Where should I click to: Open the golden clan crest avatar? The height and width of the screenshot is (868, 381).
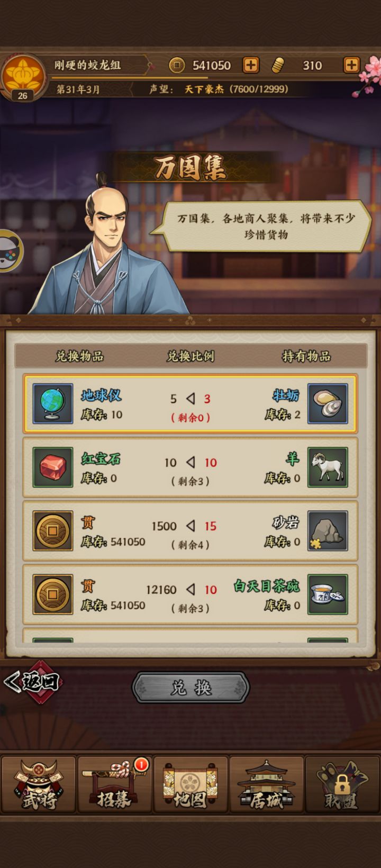click(x=23, y=77)
